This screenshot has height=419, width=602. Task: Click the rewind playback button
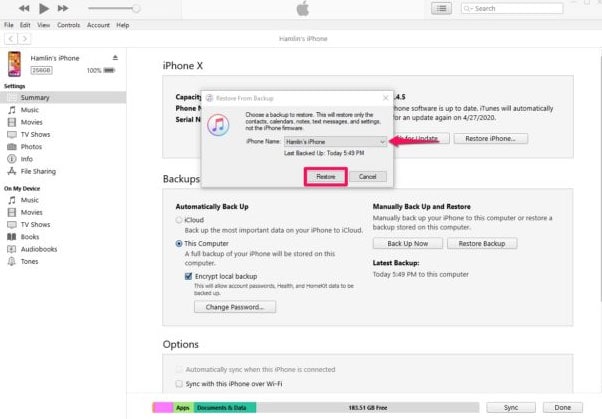[x=24, y=8]
